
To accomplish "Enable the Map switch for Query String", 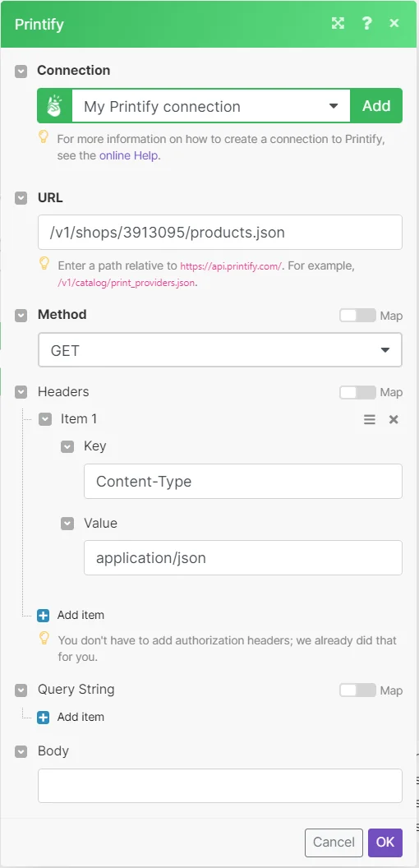I will click(357, 690).
